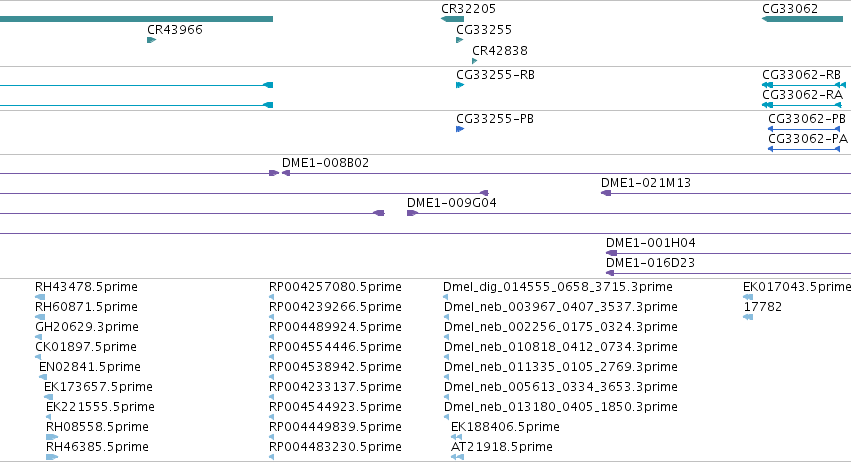Viewport: 851px width, 462px height.
Task: Click EST EK221555.5prime
Action: 100,408
